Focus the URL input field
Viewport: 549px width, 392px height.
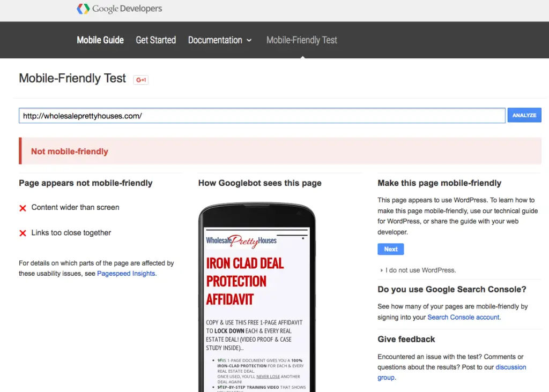pyautogui.click(x=262, y=116)
